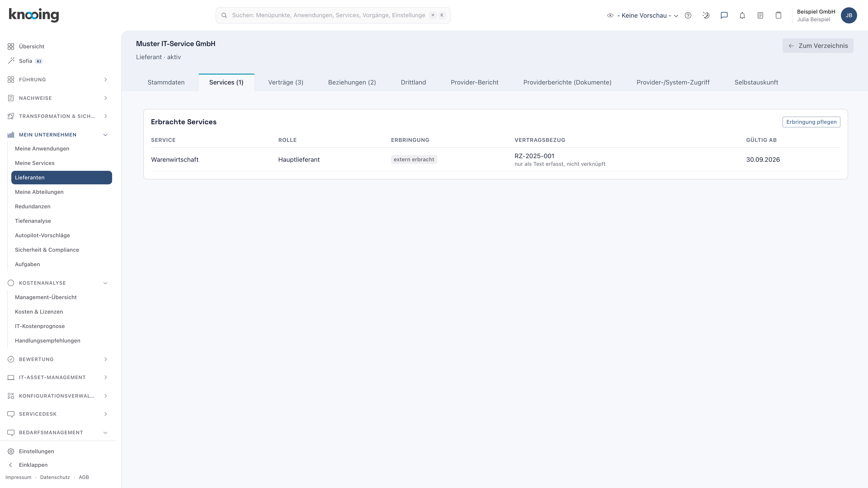The width and height of the screenshot is (868, 488).
Task: Open the notifications bell icon
Action: (742, 16)
